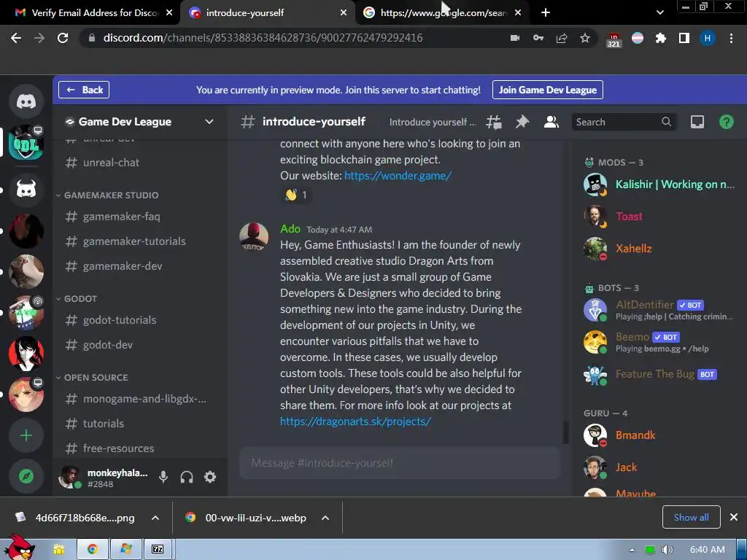The height and width of the screenshot is (560, 747).
Task: Mute microphone in user panel
Action: coord(163,477)
